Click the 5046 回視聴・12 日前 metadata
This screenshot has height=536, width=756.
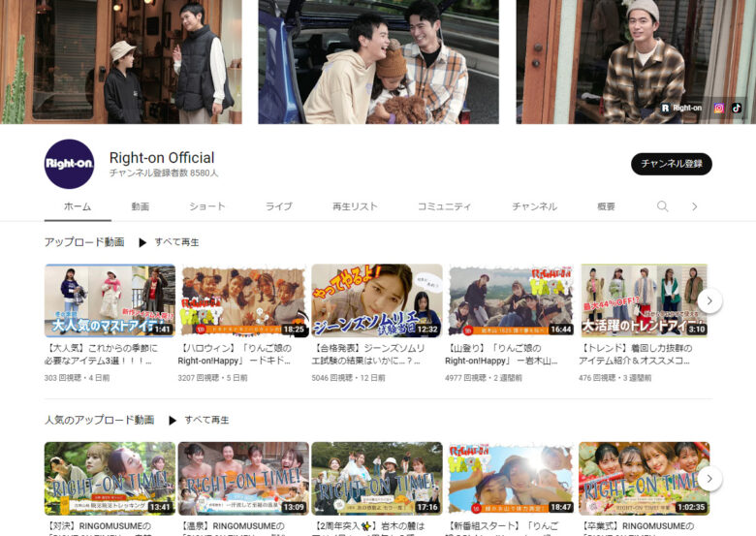[x=348, y=378]
